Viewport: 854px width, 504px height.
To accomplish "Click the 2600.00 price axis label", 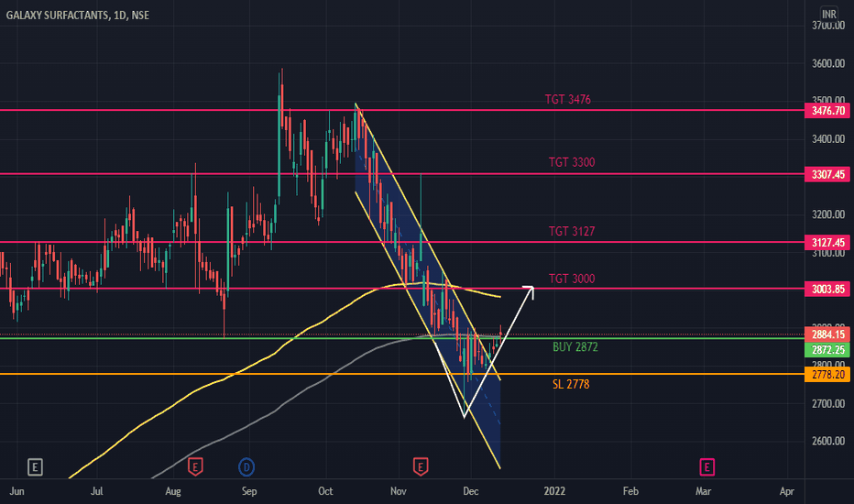I will [827, 442].
